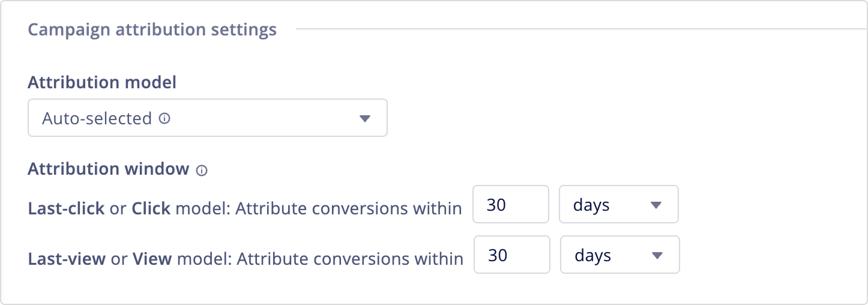Open the Last-view model days unit dropdown
The height and width of the screenshot is (305, 868).
(x=619, y=255)
